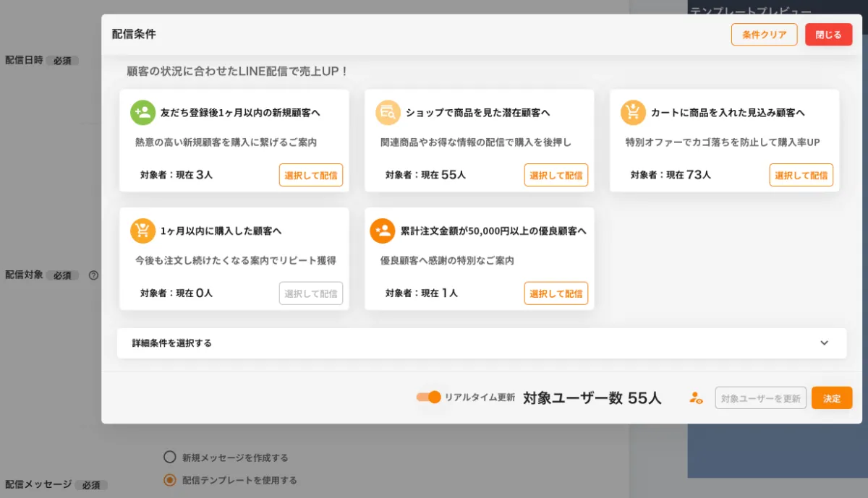Select the 配信テンプレートを使用する radio option
The image size is (868, 498).
170,479
